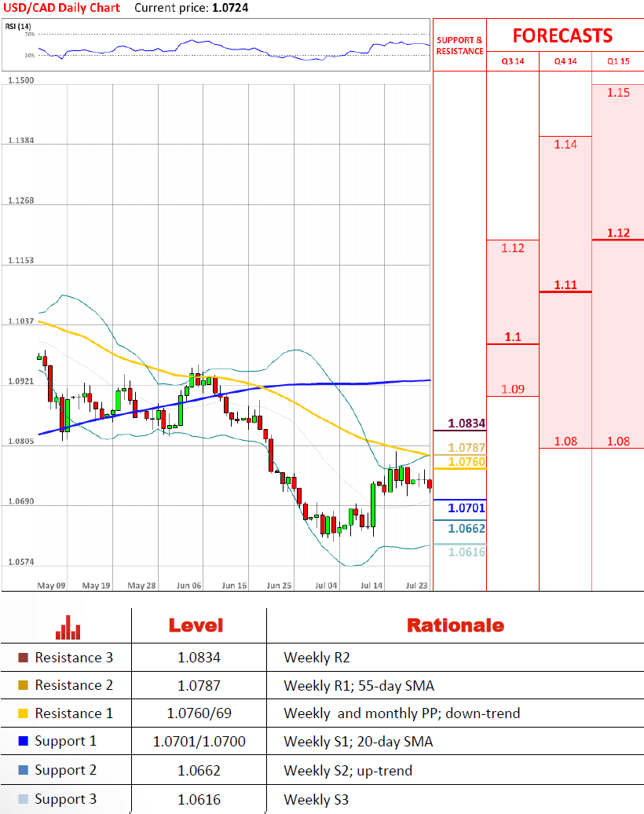
Task: Click 'Weekly and monthly PP; down-trend' rationale
Action: [401, 713]
